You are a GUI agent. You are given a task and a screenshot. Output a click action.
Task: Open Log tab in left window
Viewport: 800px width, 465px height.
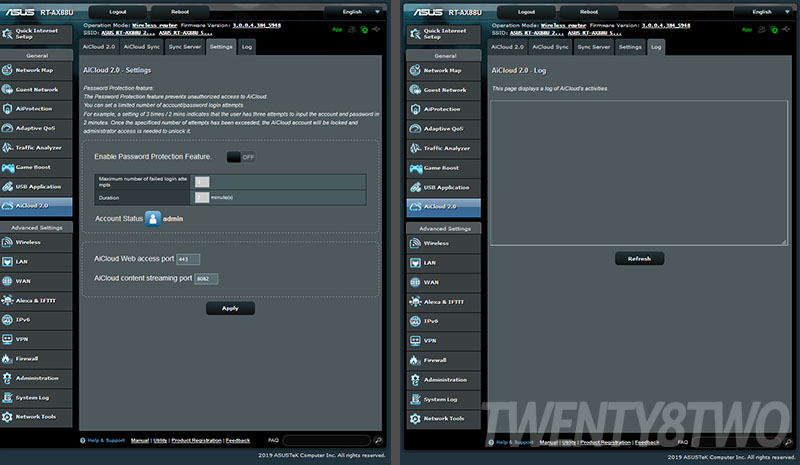(247, 47)
